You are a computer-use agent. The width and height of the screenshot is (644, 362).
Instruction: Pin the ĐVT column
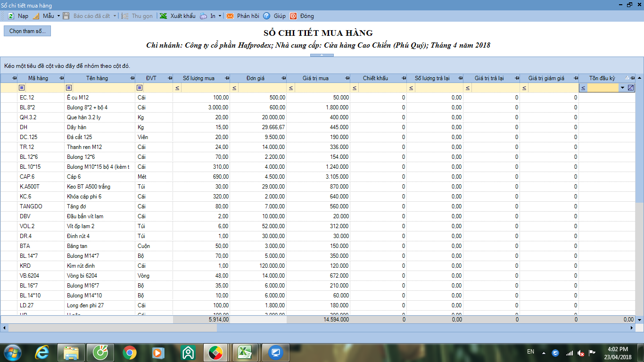[x=169, y=78]
